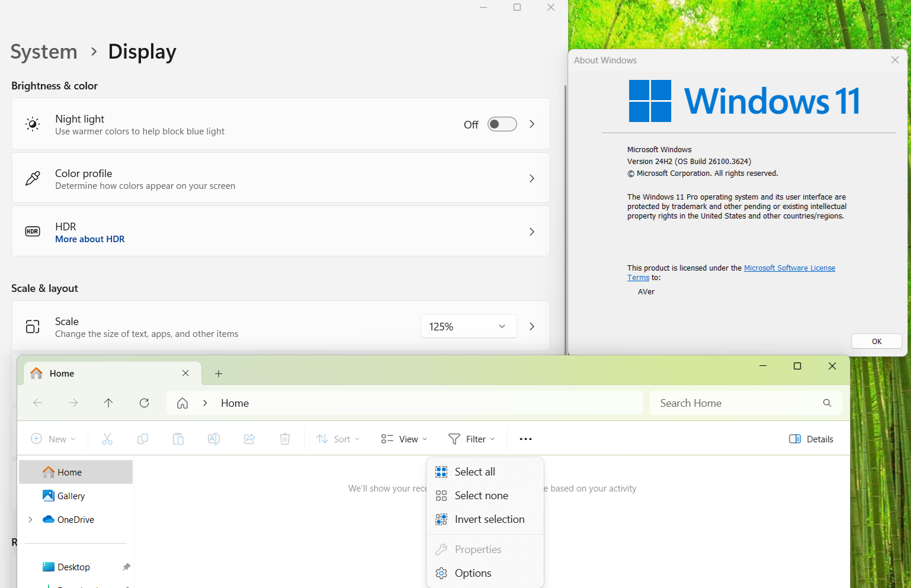
Task: Choose Invert selection from menu
Action: pos(485,519)
